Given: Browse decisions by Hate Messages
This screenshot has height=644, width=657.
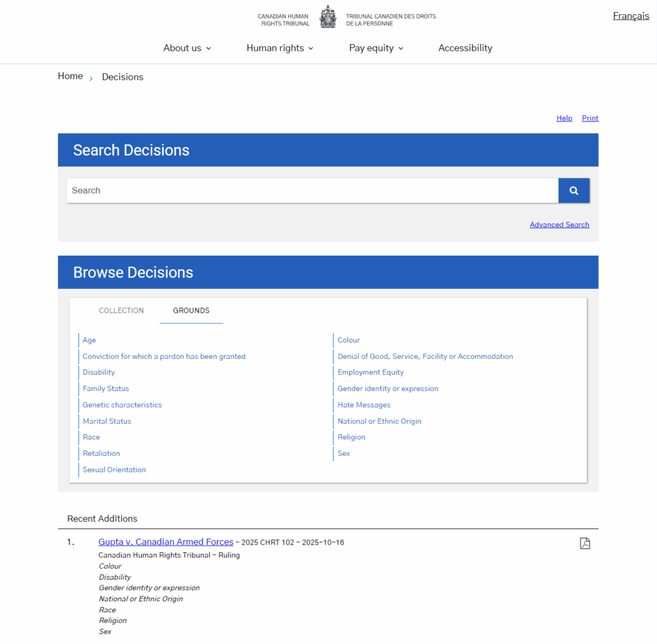Looking at the screenshot, I should (364, 405).
